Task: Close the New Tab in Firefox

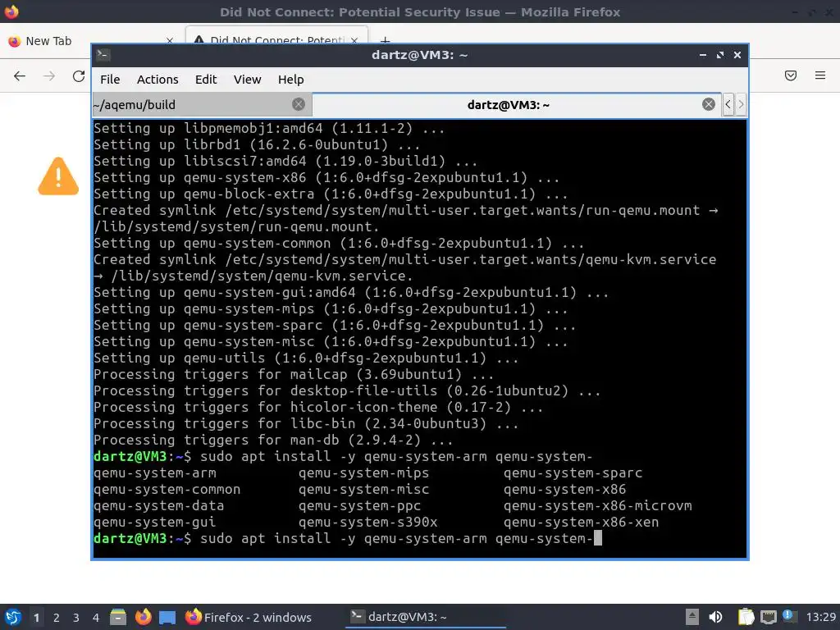Action: click(170, 41)
